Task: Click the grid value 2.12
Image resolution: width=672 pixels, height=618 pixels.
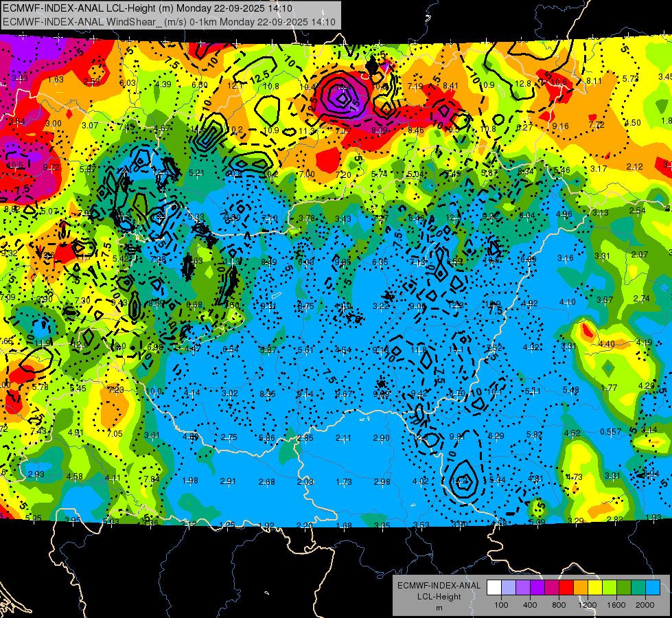Action: [x=635, y=166]
